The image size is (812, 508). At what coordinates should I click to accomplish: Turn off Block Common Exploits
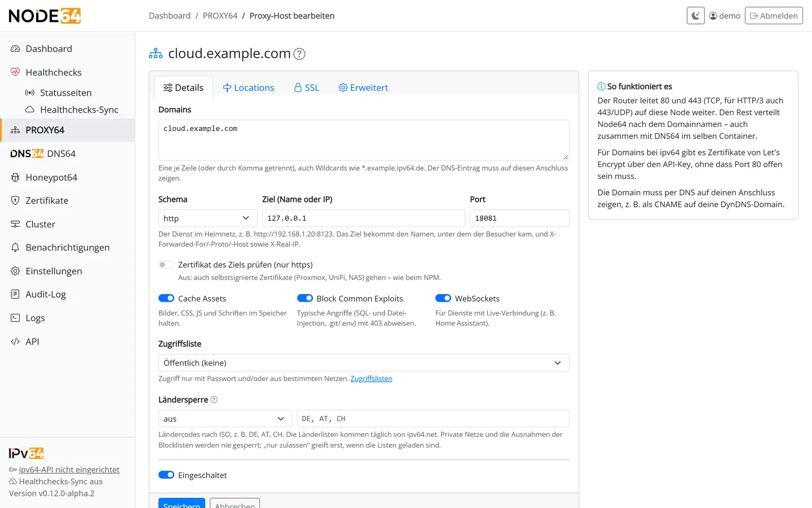pyautogui.click(x=304, y=298)
